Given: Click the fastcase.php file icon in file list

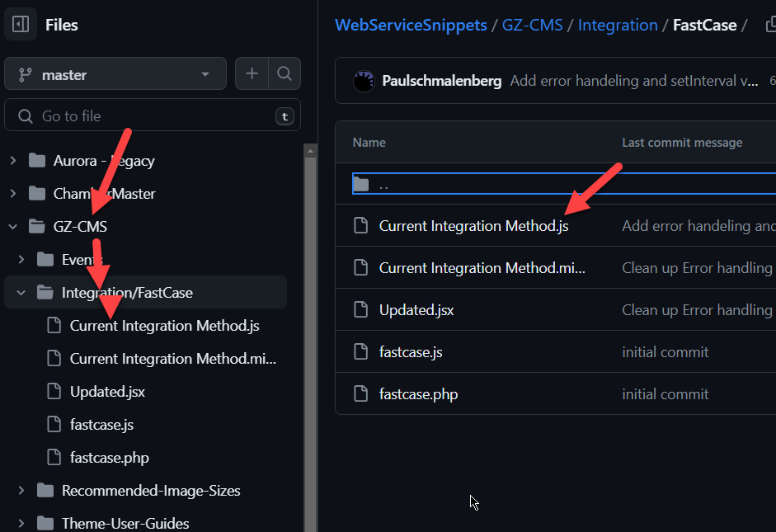Looking at the screenshot, I should coord(360,394).
